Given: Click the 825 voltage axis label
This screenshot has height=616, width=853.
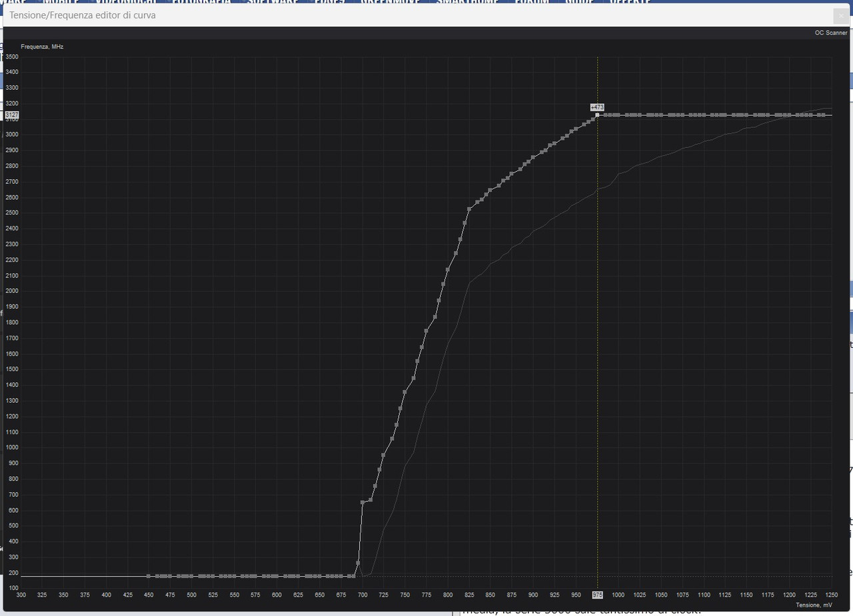Looking at the screenshot, I should 469,594.
